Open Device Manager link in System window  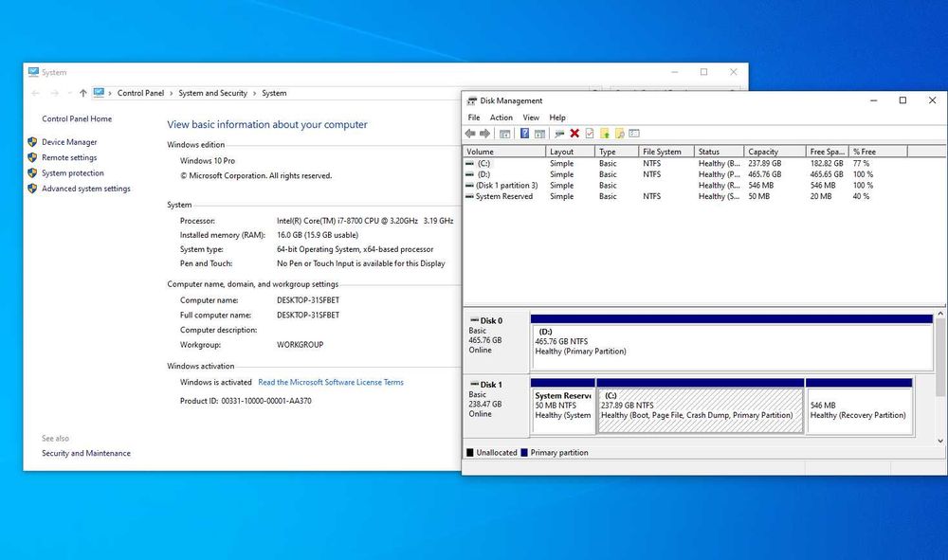click(69, 142)
